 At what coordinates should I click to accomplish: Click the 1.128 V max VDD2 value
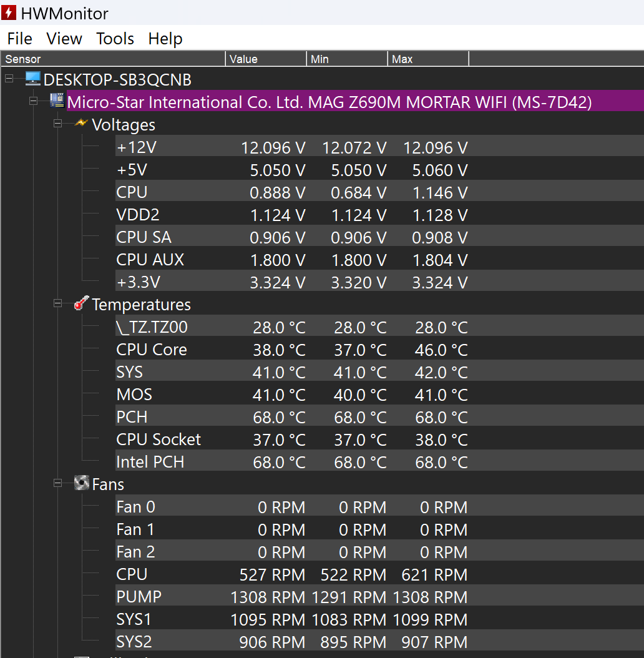440,215
